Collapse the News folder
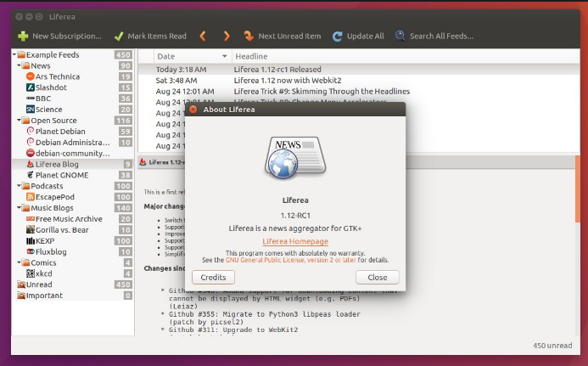Image resolution: width=588 pixels, height=366 pixels. tap(19, 65)
